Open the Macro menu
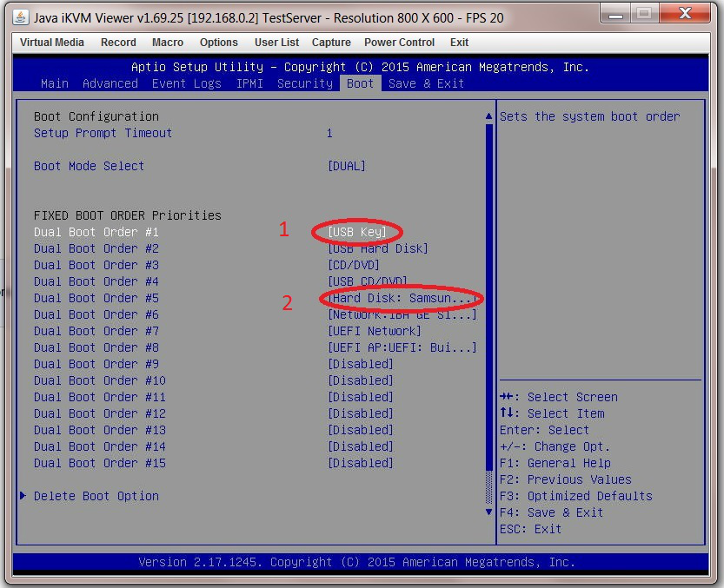 [167, 42]
